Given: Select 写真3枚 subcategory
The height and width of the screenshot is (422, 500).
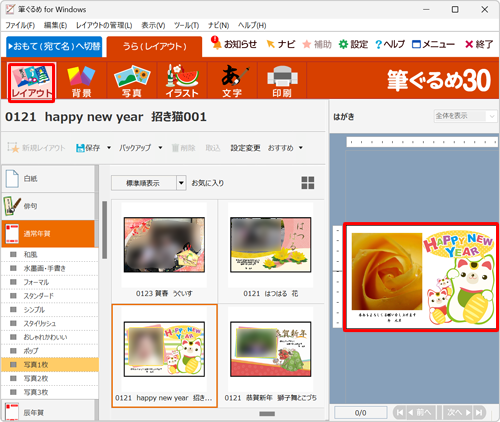Looking at the screenshot, I should (x=50, y=392).
